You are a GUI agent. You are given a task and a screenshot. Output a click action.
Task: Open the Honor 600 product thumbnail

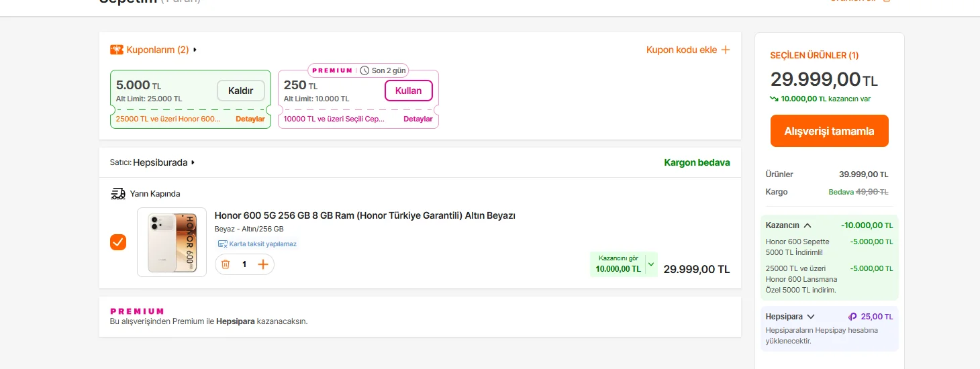172,242
